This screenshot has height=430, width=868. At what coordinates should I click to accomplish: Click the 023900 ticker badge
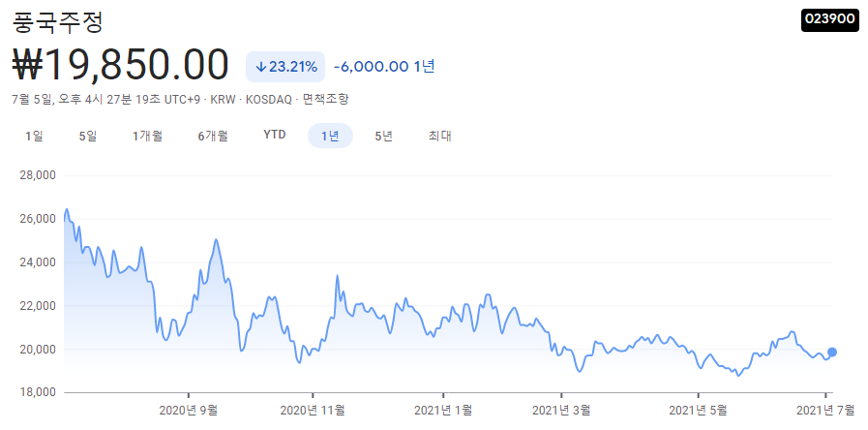click(x=830, y=19)
